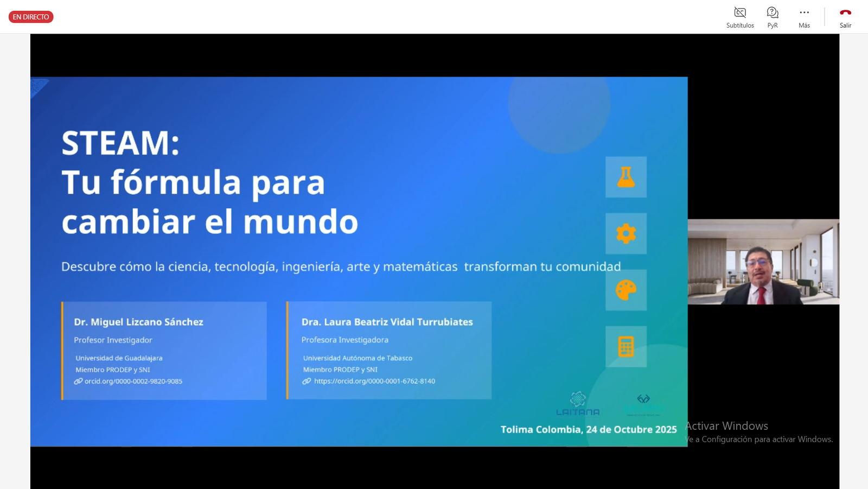Open the PyR questions panel
The width and height of the screenshot is (868, 489).
(772, 17)
